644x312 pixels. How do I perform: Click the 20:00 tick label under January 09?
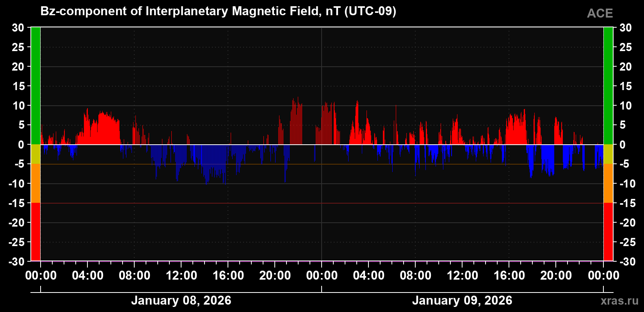point(556,276)
